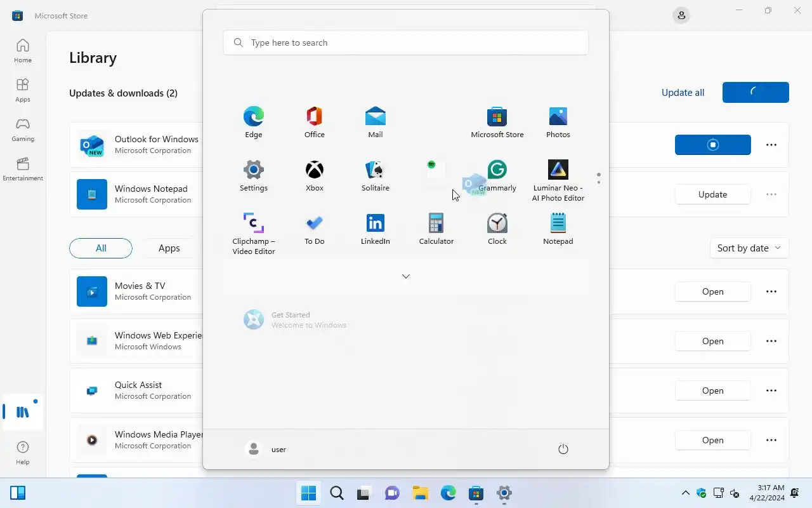812x508 pixels.
Task: Open Library in Store sidebar
Action: (x=23, y=412)
